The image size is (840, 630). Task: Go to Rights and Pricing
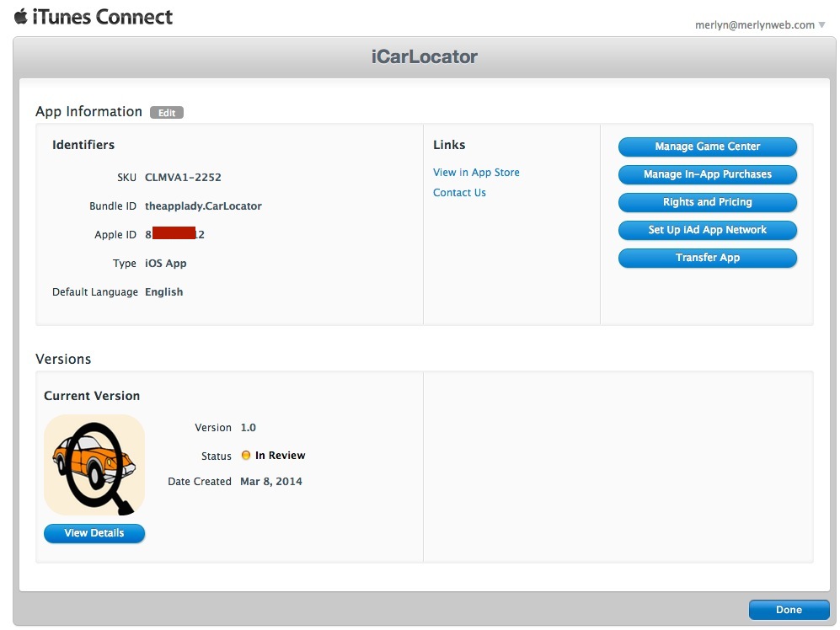coord(707,202)
